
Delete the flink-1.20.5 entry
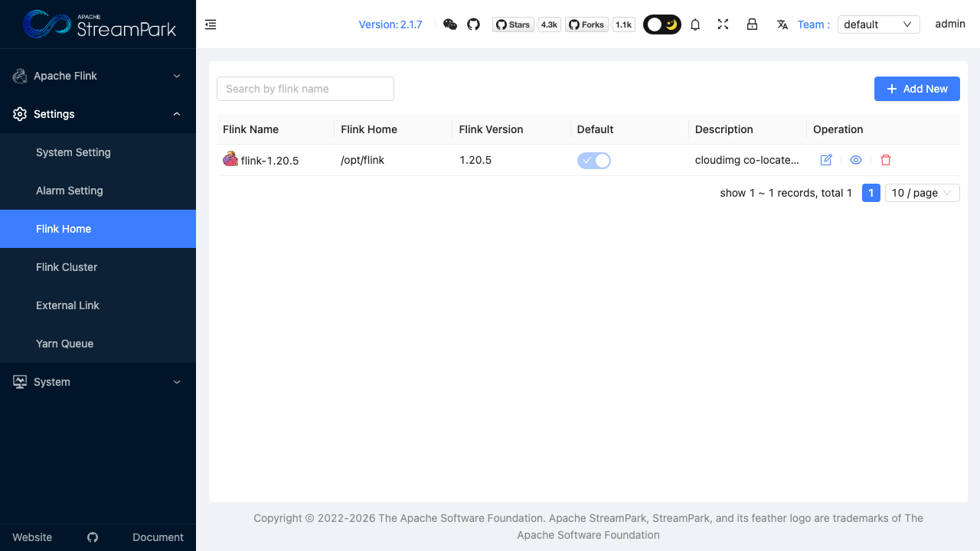pos(886,160)
